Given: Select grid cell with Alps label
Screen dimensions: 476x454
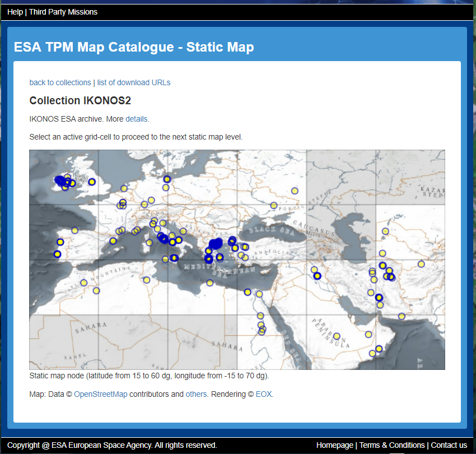Looking at the screenshot, I should point(133,233).
